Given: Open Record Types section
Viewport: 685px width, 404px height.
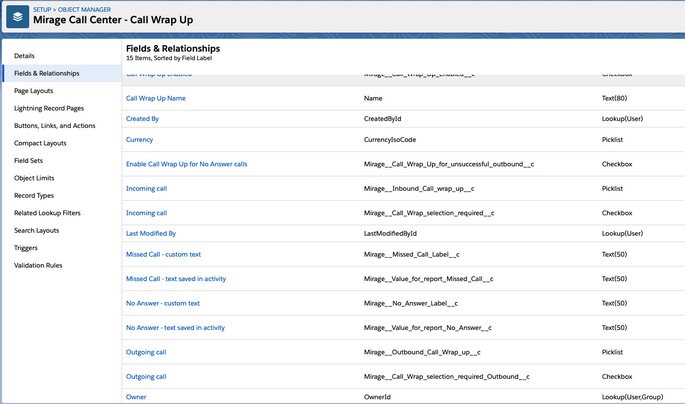Looking at the screenshot, I should pyautogui.click(x=34, y=196).
